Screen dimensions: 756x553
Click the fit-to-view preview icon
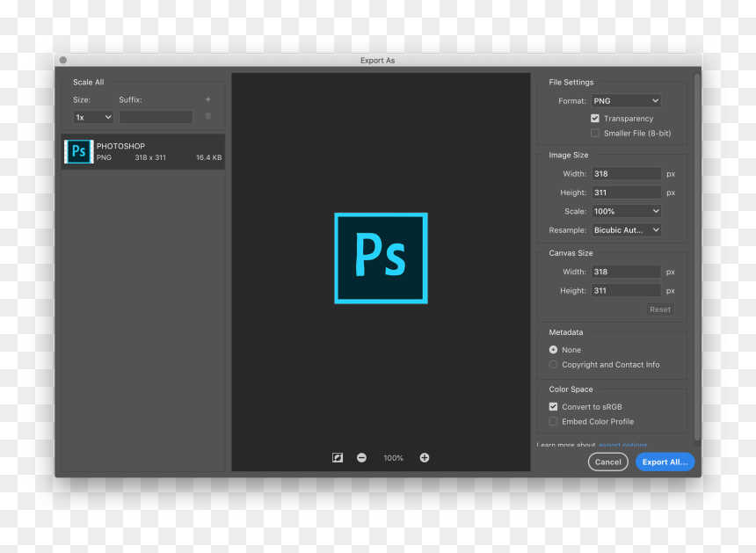(338, 457)
